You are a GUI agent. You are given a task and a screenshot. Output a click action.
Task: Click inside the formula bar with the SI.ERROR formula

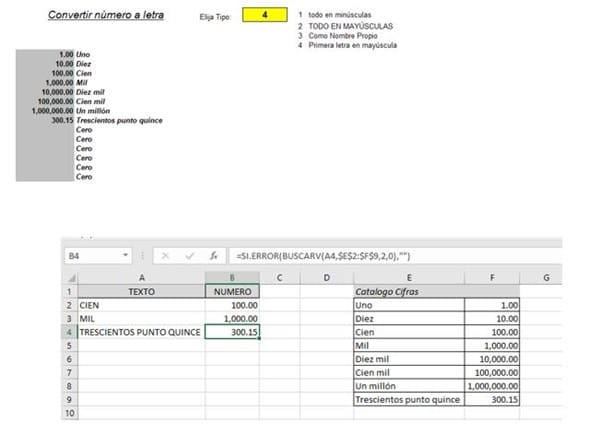(x=394, y=256)
